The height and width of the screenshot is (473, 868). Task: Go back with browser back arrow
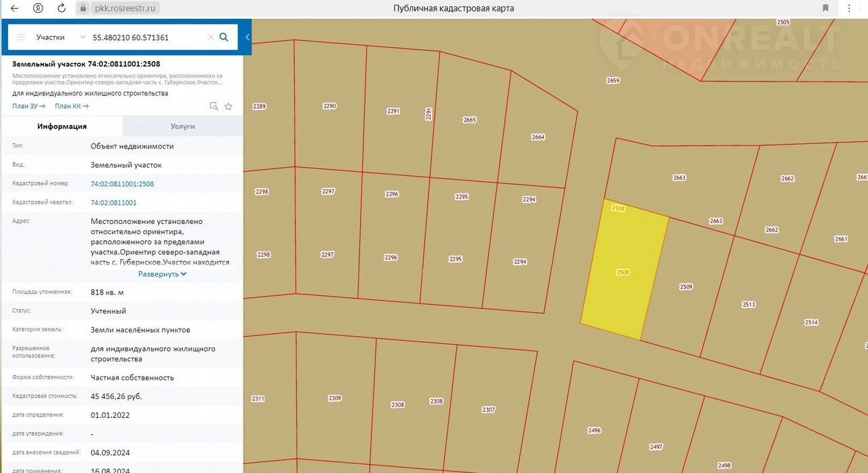tap(15, 8)
